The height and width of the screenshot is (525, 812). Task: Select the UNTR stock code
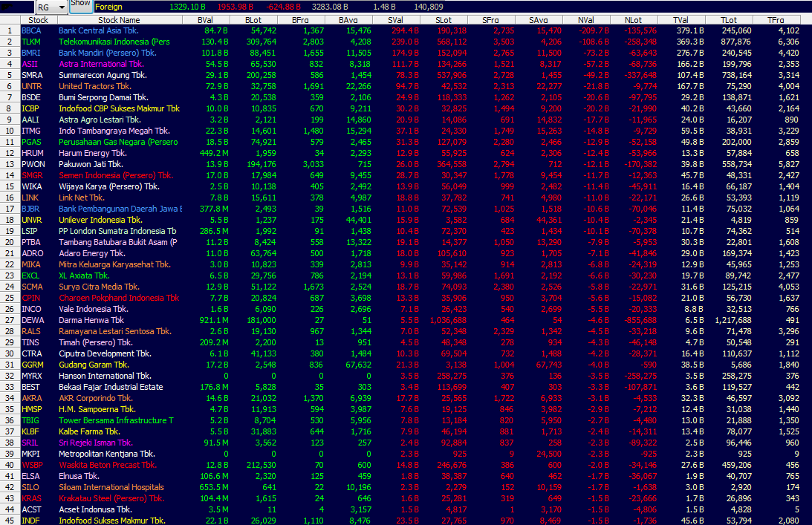click(32, 86)
